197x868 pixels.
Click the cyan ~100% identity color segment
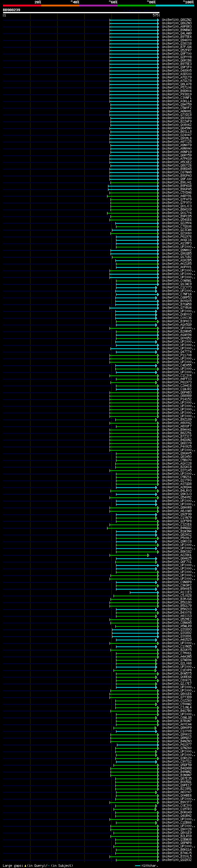click(175, 6)
